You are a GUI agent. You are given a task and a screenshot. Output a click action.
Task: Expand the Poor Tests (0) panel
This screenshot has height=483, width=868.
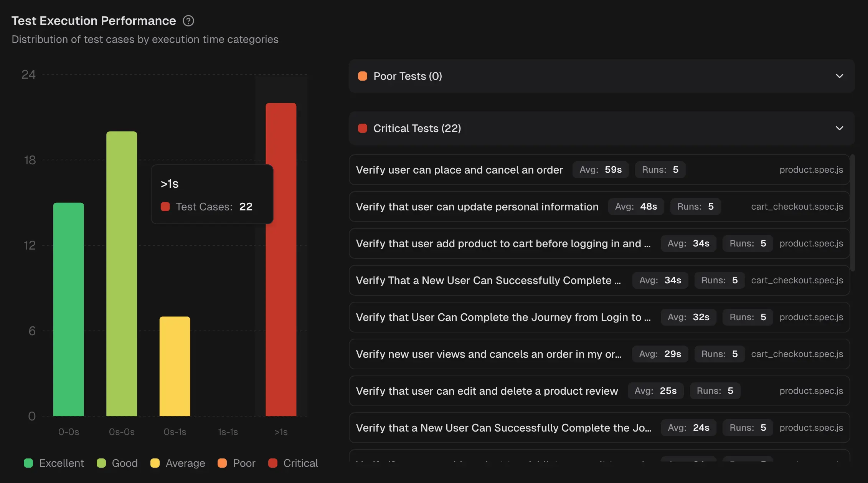[839, 76]
